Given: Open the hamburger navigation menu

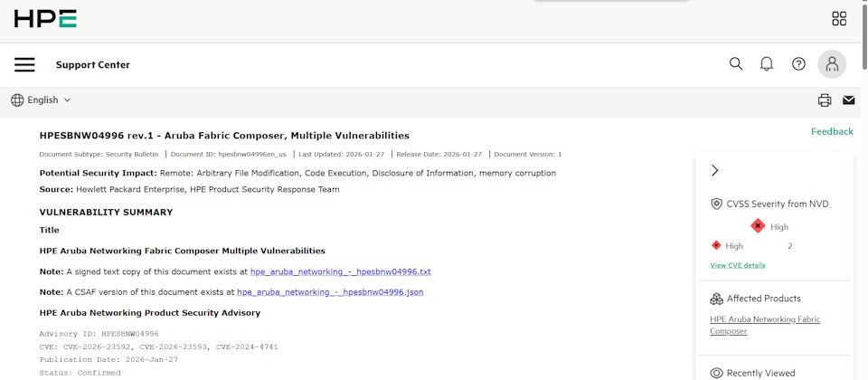Looking at the screenshot, I should click(24, 64).
